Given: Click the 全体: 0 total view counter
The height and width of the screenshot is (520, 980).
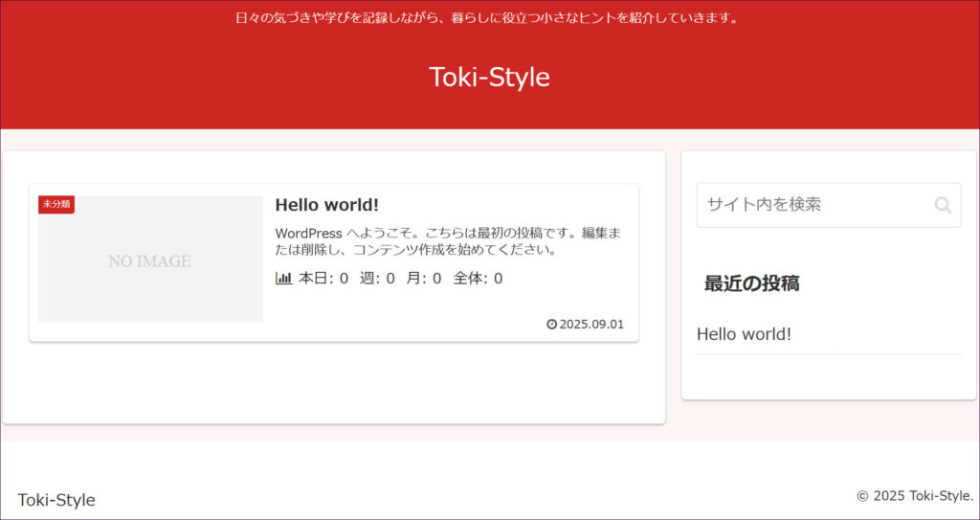Looking at the screenshot, I should tap(478, 279).
